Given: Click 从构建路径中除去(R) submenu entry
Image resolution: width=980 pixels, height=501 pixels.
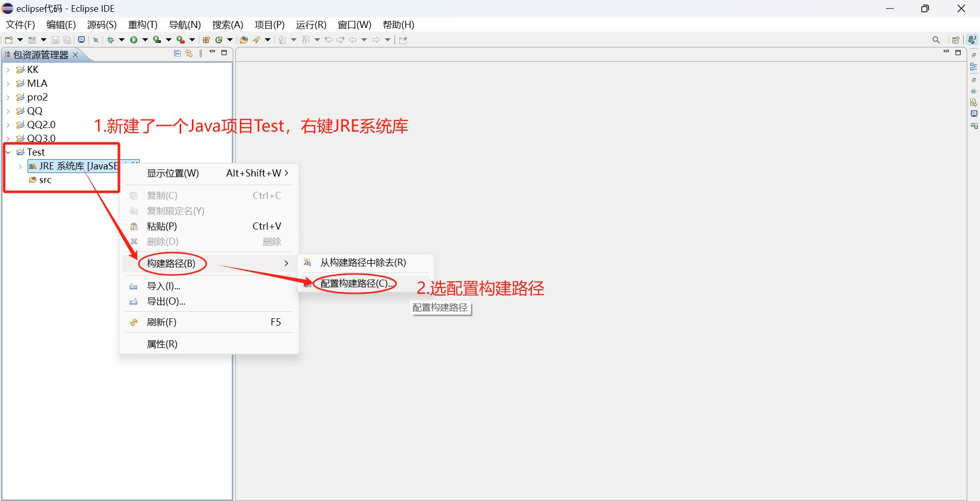Looking at the screenshot, I should pos(365,263).
